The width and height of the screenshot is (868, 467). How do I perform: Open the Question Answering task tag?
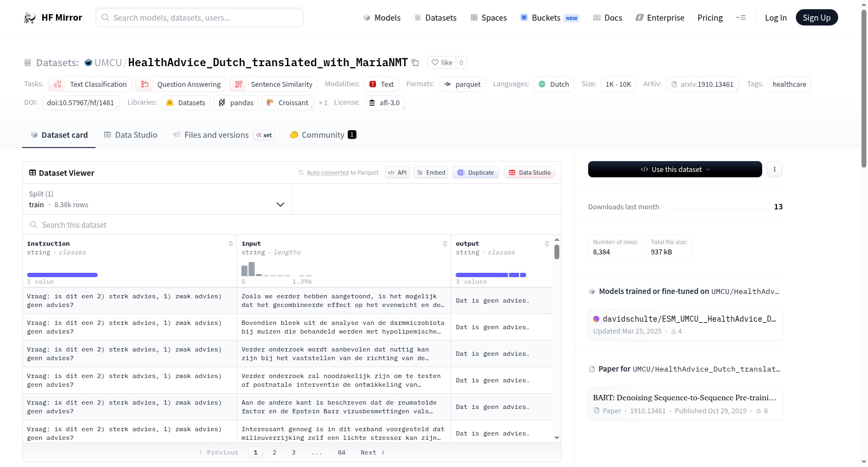point(181,84)
